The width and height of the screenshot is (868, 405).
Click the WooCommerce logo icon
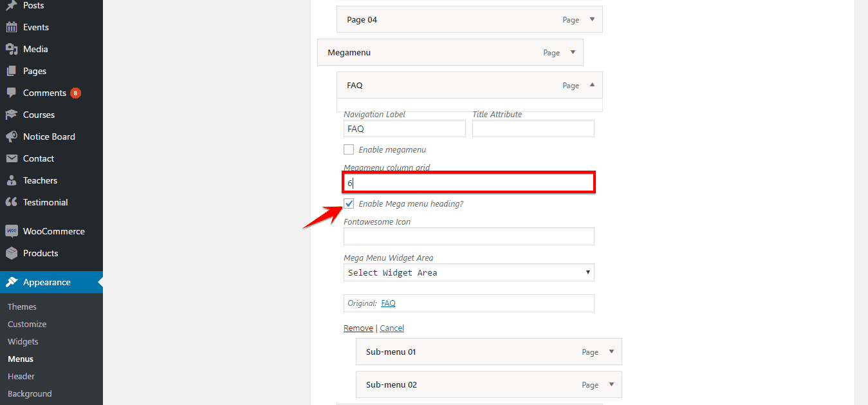(11, 231)
